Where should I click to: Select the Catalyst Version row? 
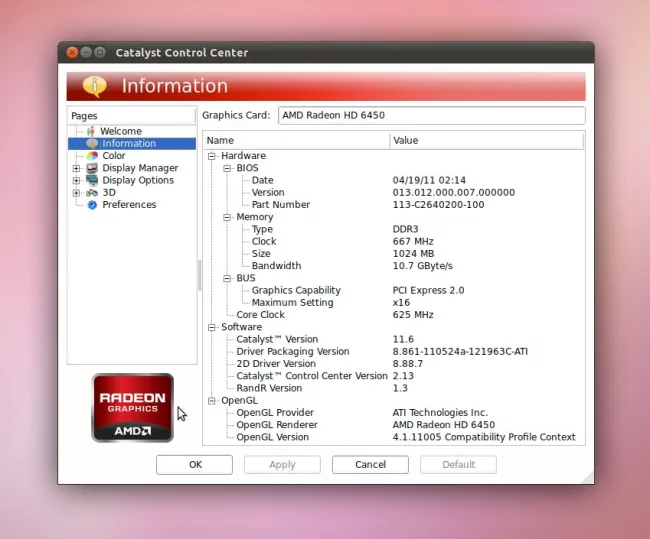(394, 340)
